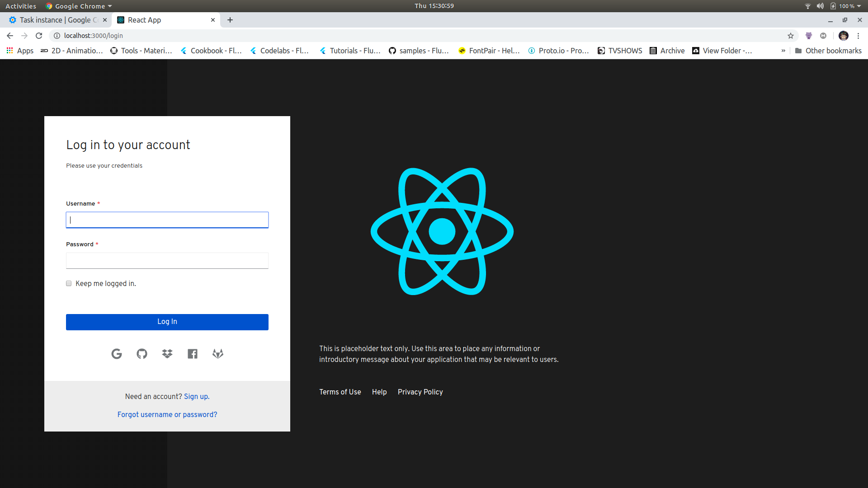Open Privacy Policy footer link

tap(420, 392)
